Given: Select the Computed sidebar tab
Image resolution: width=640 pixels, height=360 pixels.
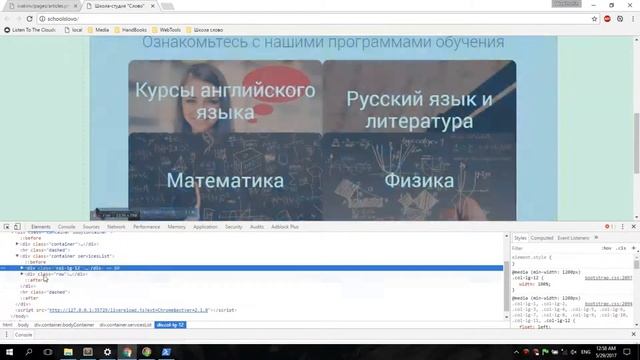Looking at the screenshot, I should [542, 238].
